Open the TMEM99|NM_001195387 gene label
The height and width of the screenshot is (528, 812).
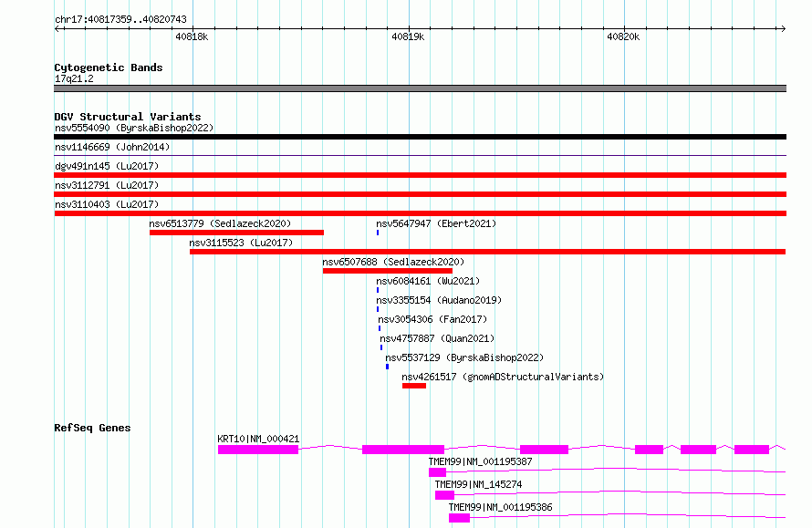tap(480, 461)
